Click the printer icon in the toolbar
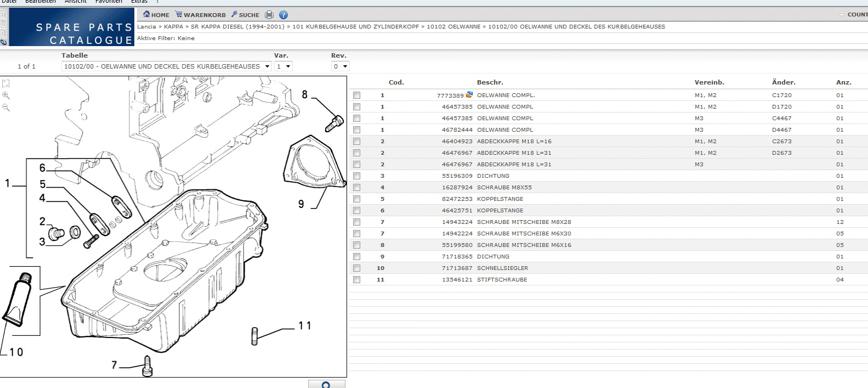This screenshot has height=388, width=868. coord(269,15)
